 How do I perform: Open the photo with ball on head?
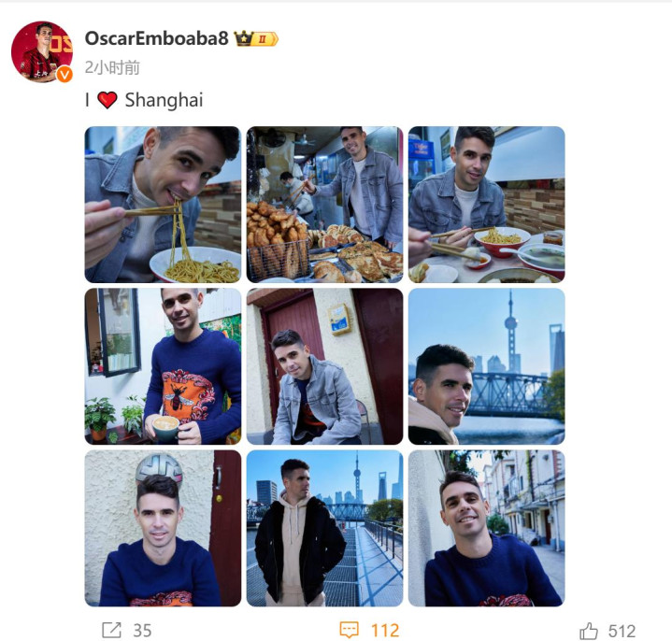click(x=163, y=528)
